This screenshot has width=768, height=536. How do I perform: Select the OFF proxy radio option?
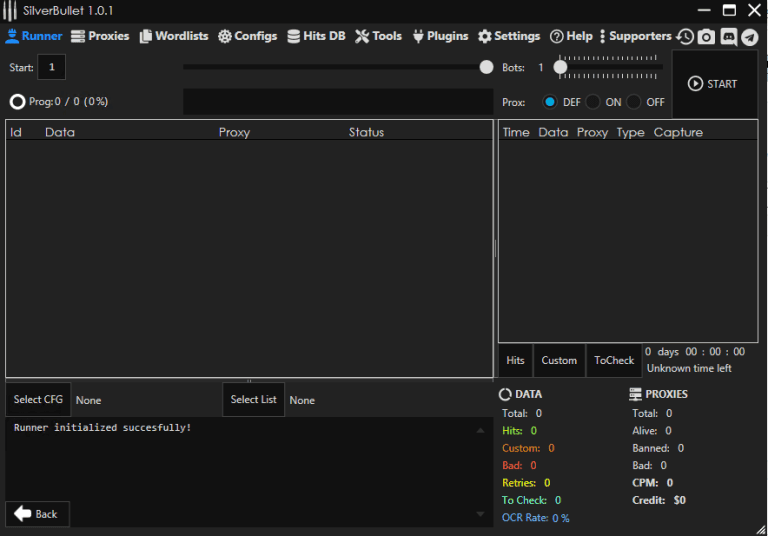(x=633, y=102)
